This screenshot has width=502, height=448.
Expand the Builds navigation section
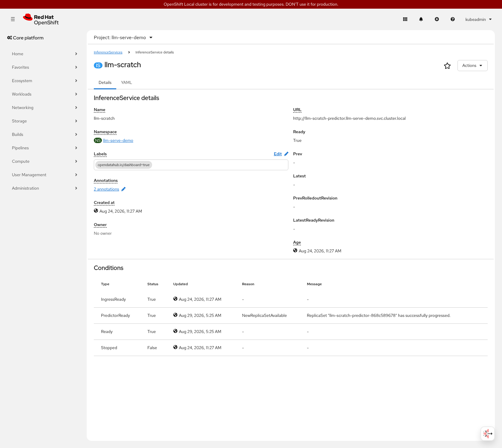click(45, 134)
